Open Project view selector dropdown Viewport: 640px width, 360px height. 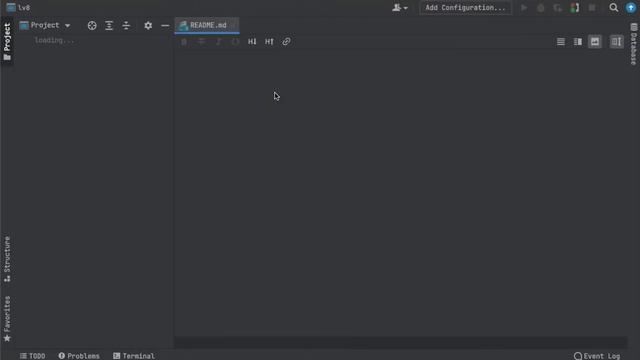coord(45,25)
